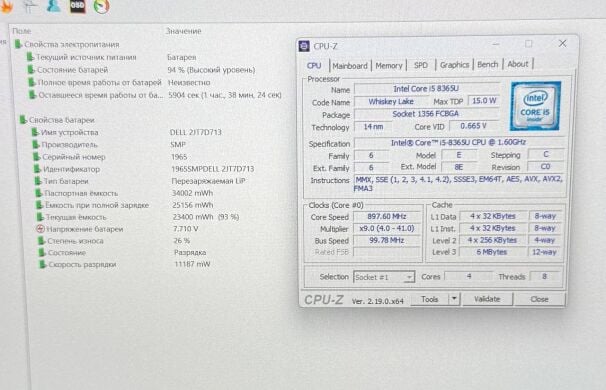Click the Validate button
This screenshot has height=390, width=606.
coord(487,299)
